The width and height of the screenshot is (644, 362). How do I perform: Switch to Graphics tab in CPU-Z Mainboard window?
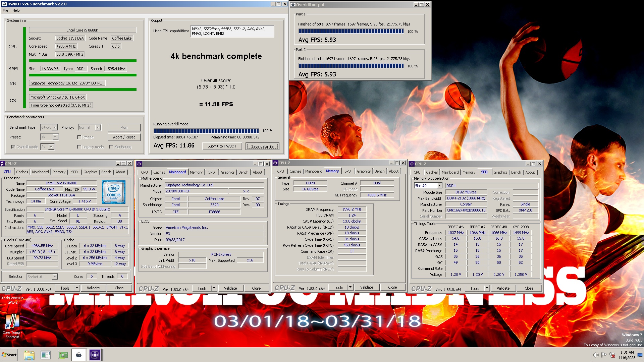227,172
